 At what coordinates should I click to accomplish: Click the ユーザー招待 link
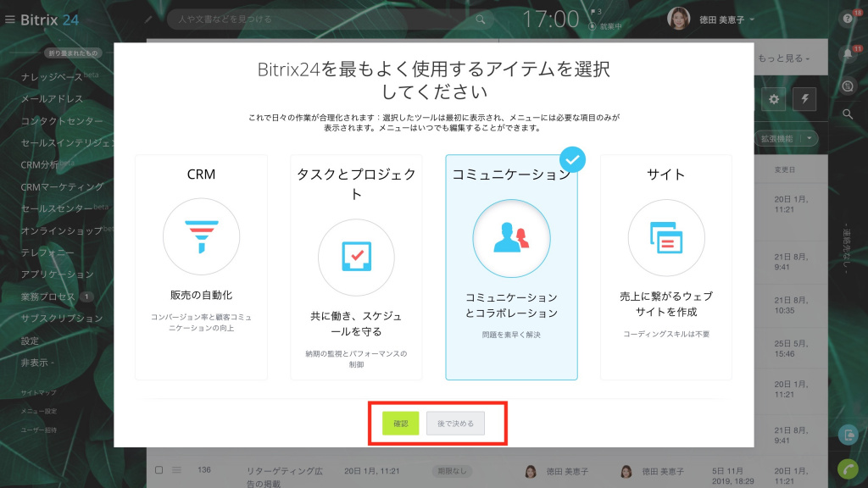[x=38, y=430]
